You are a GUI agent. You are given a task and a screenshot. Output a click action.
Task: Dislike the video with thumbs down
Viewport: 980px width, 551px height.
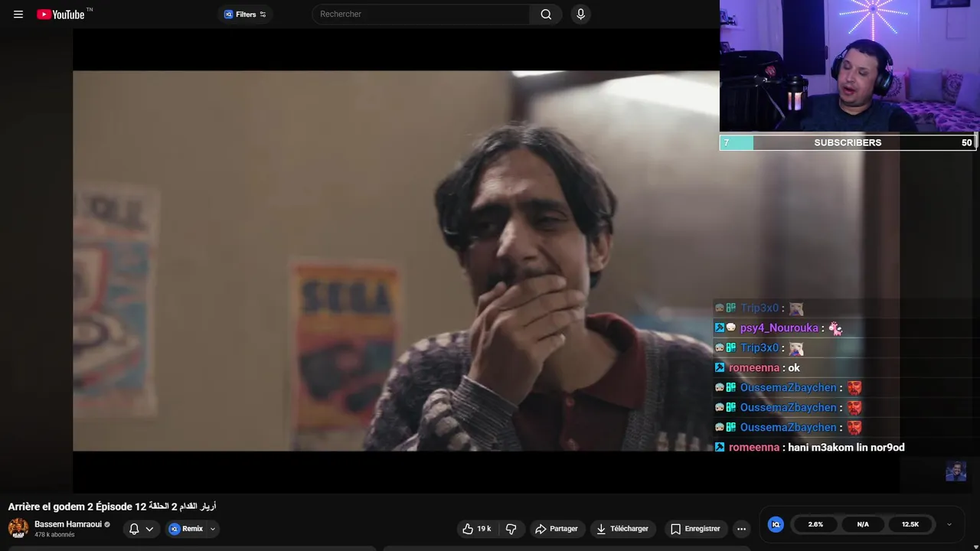tap(511, 529)
